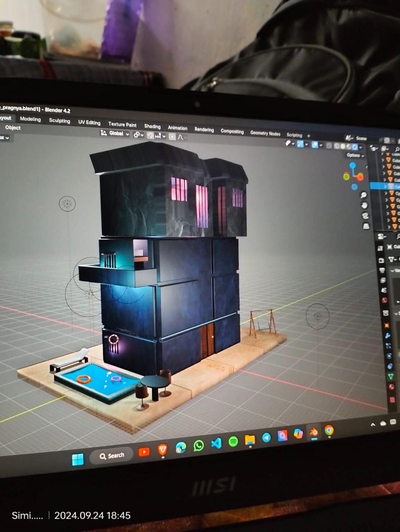Switch perspective/orthographic grid icon
This screenshot has width=400, height=532.
(x=366, y=226)
